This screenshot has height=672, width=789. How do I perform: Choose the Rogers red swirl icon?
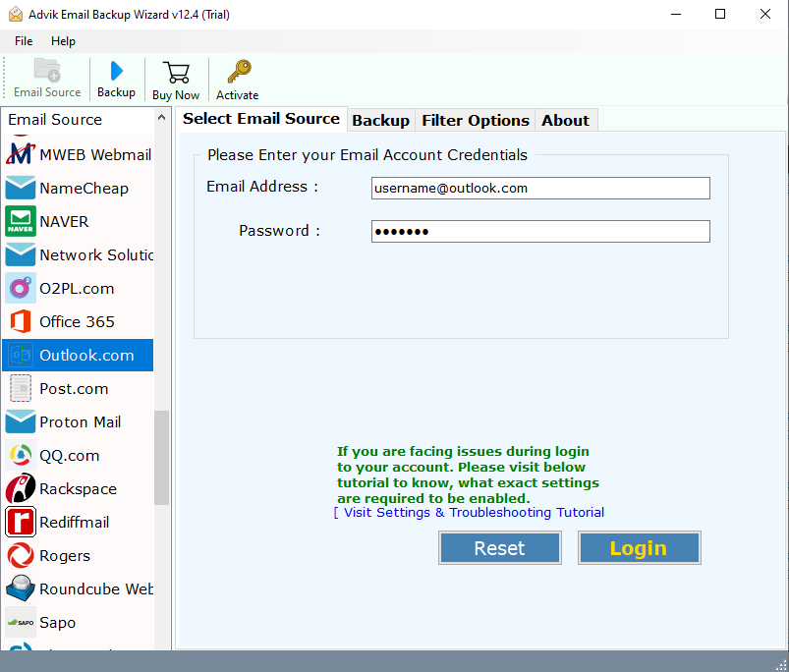20,555
